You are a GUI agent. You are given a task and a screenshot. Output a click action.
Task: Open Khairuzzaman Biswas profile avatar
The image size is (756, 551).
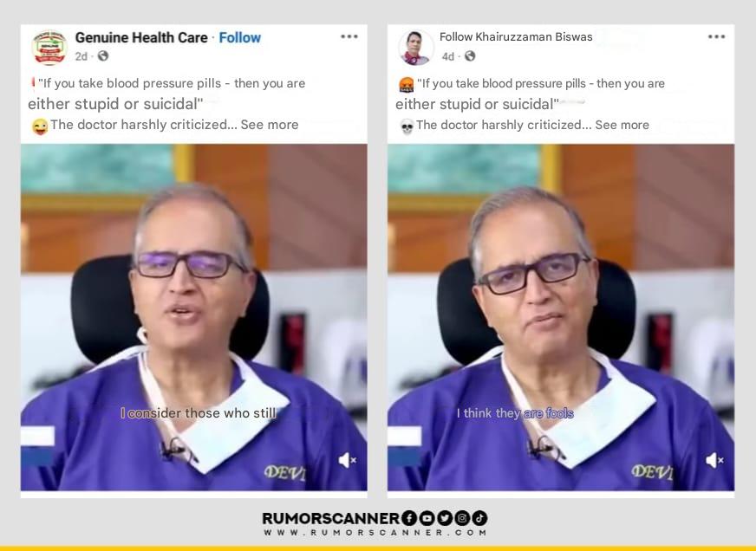pos(416,47)
